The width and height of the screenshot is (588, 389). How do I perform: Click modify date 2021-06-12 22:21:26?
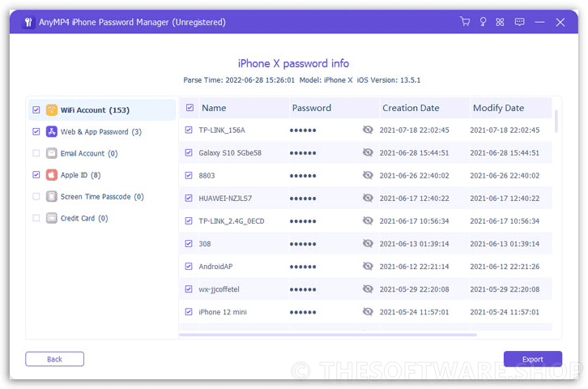click(505, 267)
